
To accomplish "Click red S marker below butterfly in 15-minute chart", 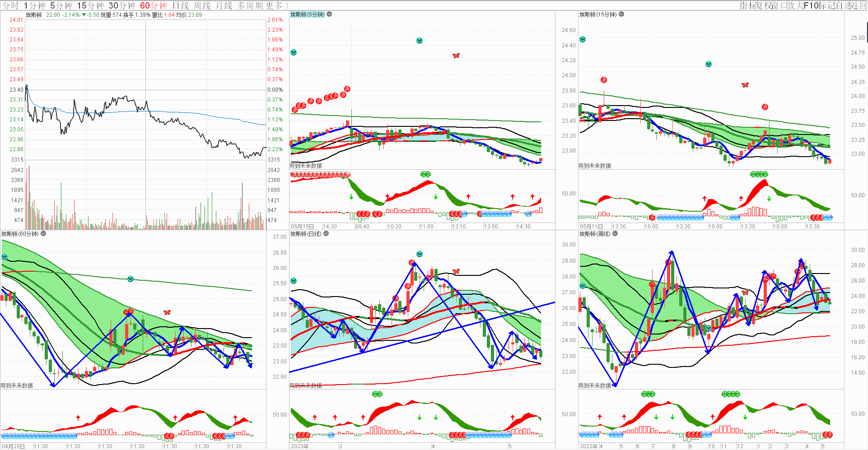I will pyautogui.click(x=765, y=107).
